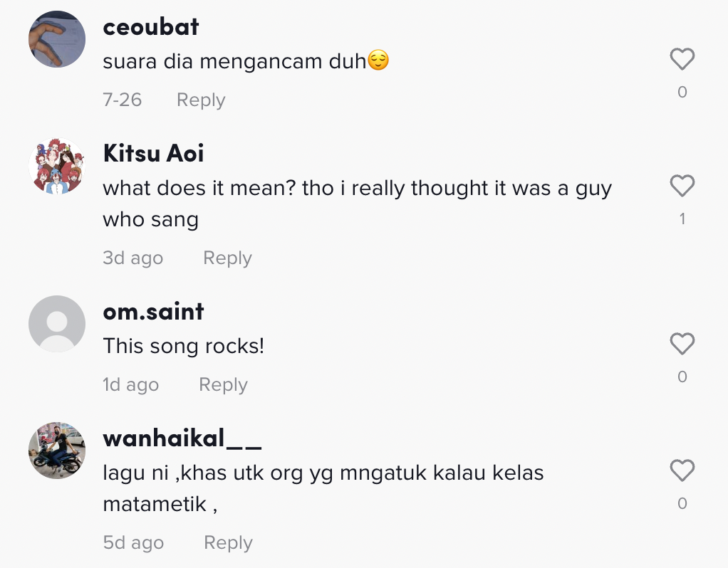Like ceoubat's comment with the heart

pos(682,59)
